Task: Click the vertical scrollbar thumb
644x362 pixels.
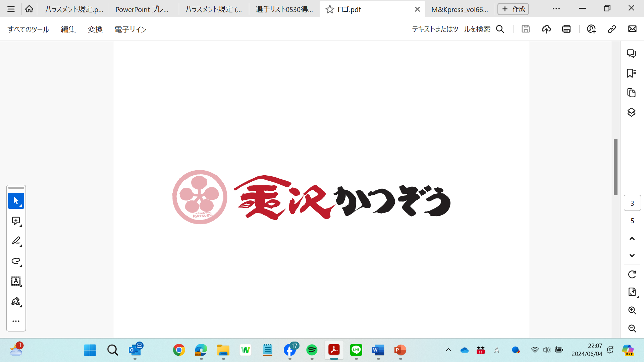Action: [x=615, y=167]
